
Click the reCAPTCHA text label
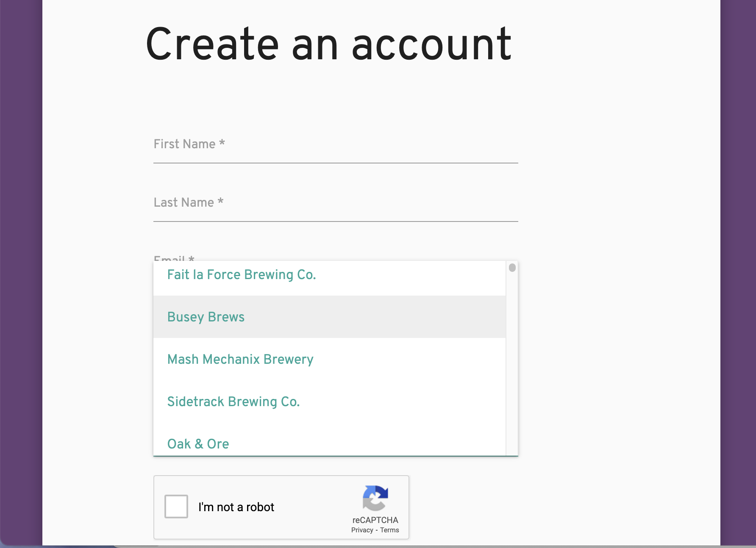[x=375, y=520]
